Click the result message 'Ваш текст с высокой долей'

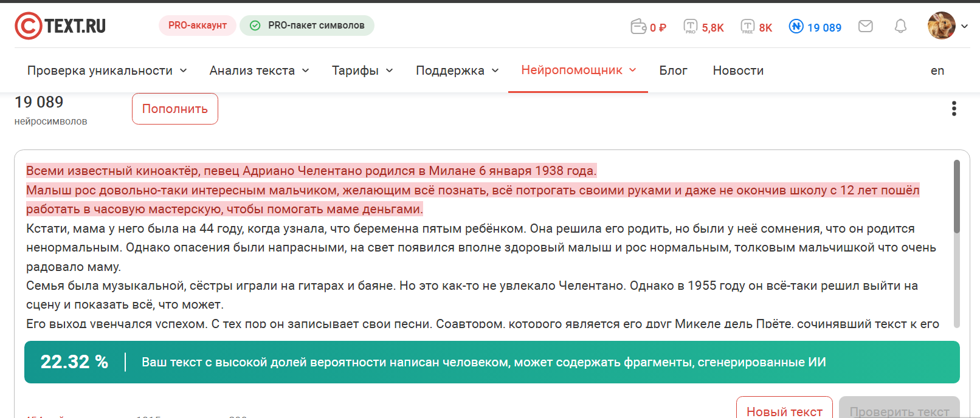(484, 362)
